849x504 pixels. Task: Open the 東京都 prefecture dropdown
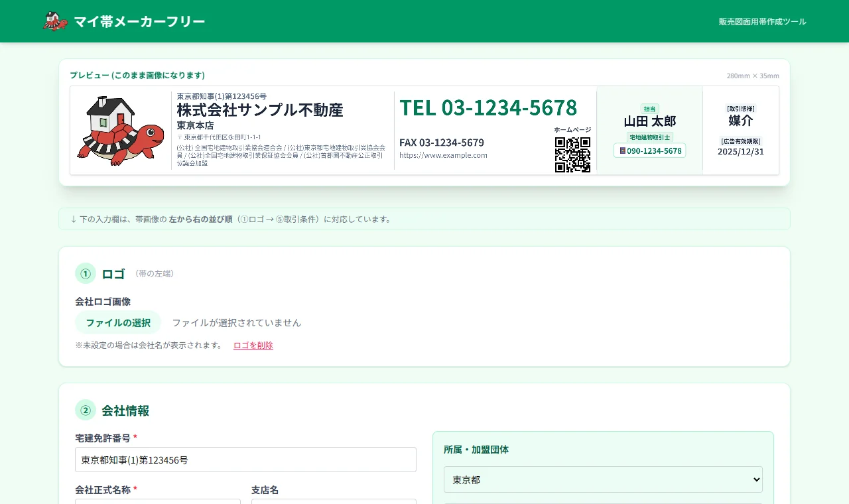click(x=603, y=479)
